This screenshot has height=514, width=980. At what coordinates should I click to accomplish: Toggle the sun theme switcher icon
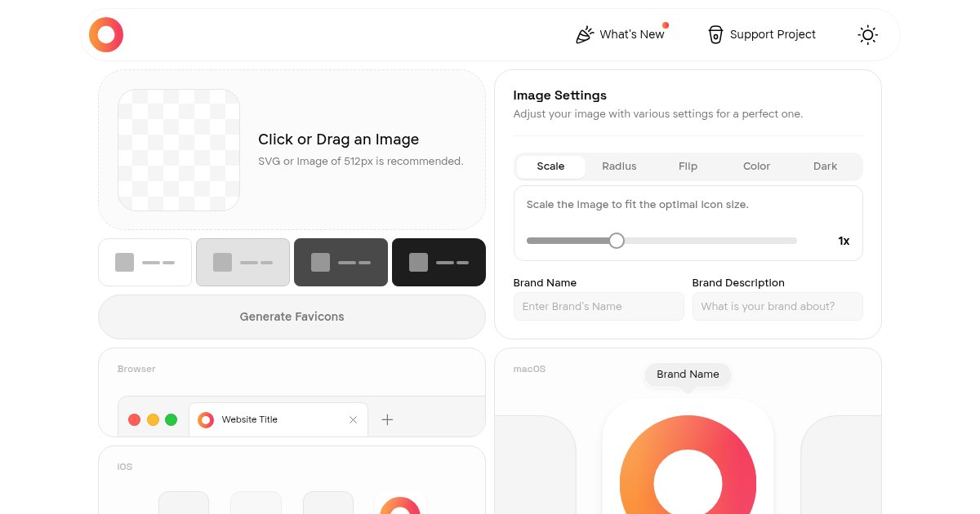pos(867,34)
